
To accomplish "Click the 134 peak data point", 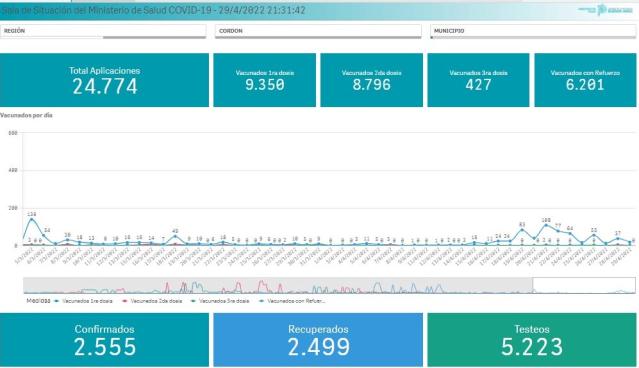I will (x=31, y=220).
